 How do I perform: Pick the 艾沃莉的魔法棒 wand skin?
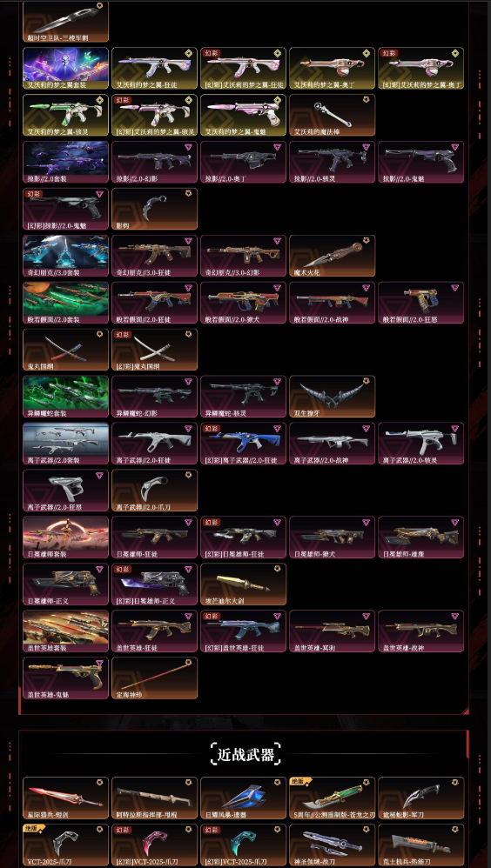click(x=332, y=115)
